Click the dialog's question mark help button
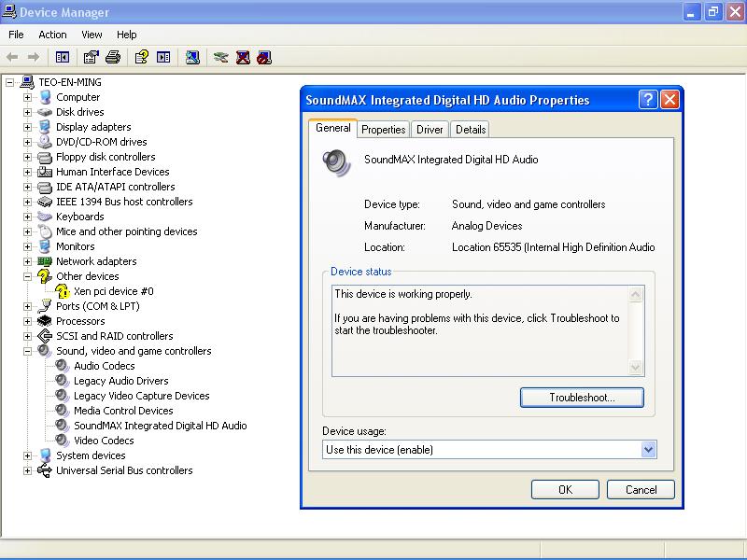747x560 pixels. click(x=648, y=100)
